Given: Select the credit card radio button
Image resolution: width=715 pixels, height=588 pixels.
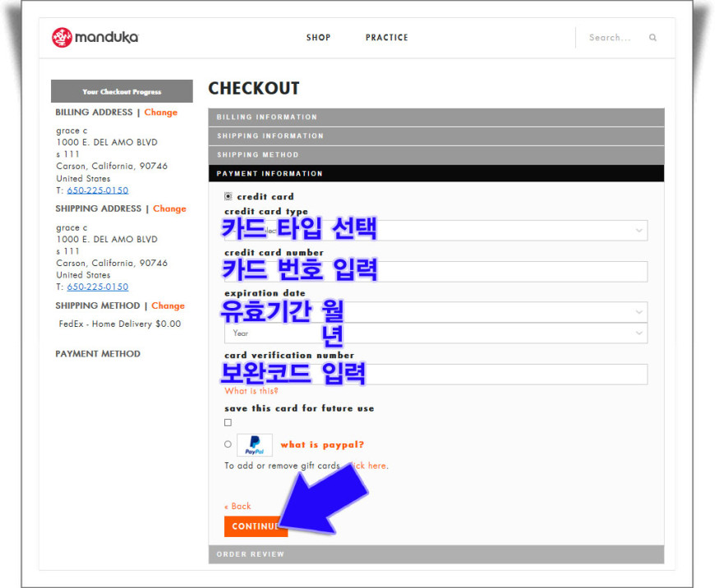Looking at the screenshot, I should [228, 196].
